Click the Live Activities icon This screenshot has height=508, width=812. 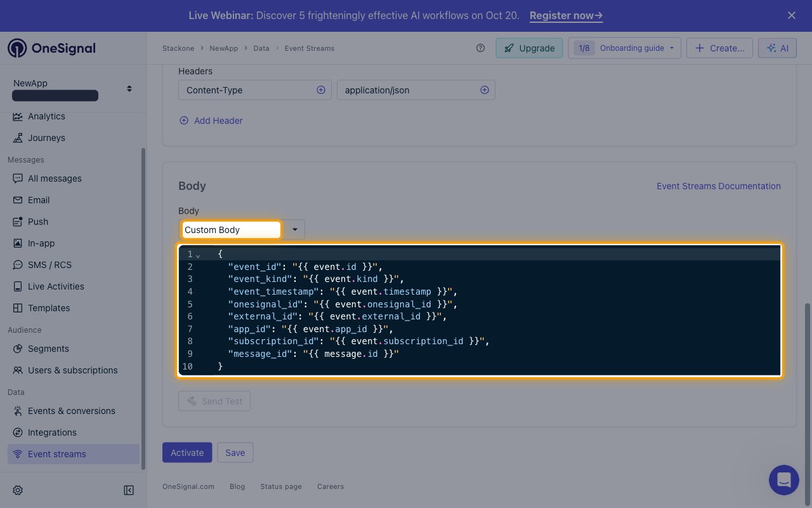click(18, 286)
